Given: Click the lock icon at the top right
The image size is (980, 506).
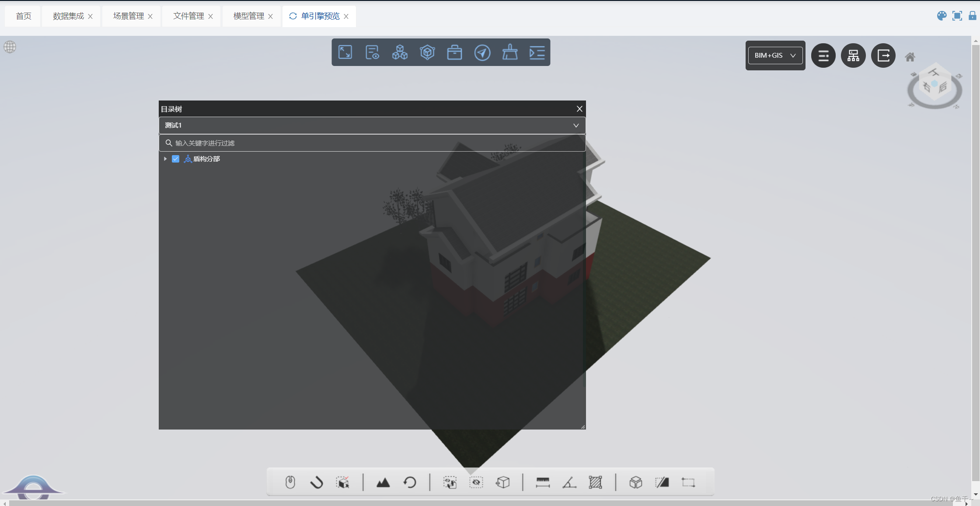Looking at the screenshot, I should [973, 16].
